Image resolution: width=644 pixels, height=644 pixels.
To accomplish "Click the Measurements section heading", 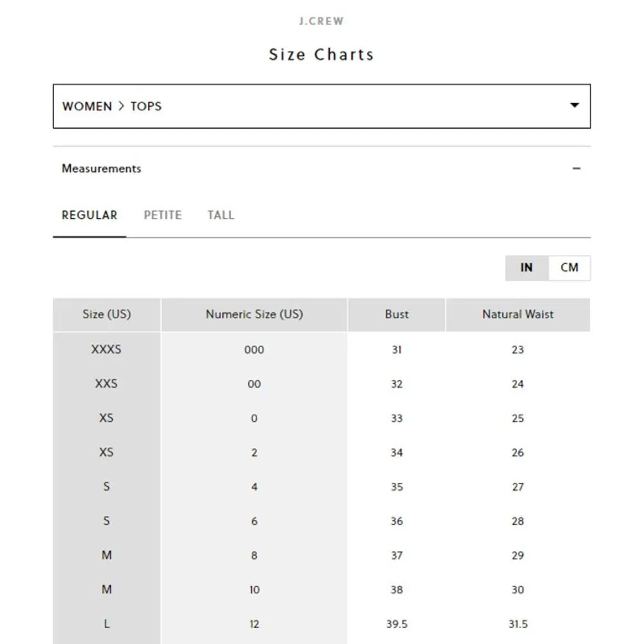I will (101, 169).
